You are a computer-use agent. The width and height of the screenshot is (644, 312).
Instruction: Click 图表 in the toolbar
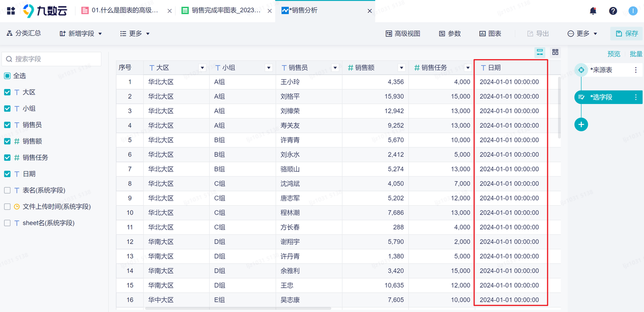491,33
